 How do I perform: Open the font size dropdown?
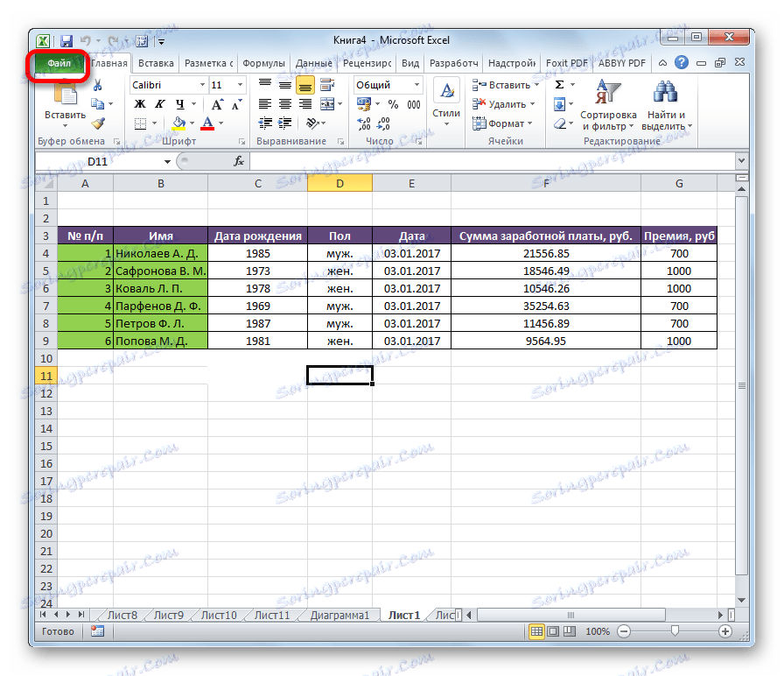[x=238, y=84]
